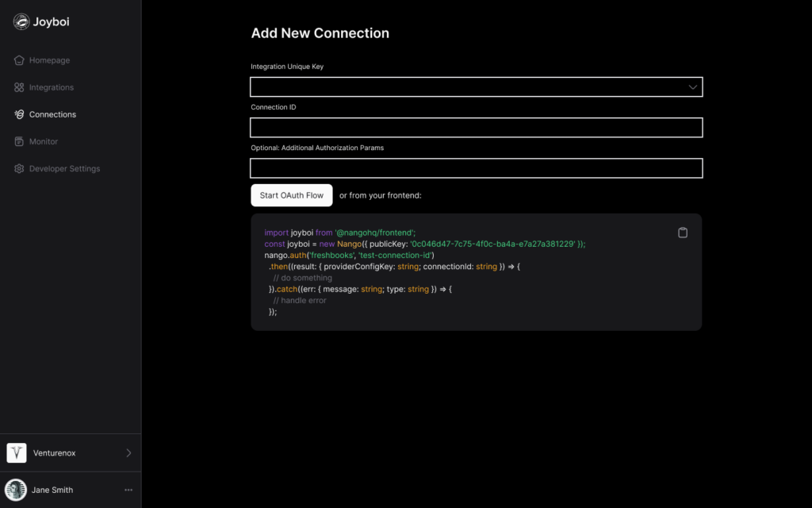
Task: Click the Integrations grid icon
Action: 19,87
